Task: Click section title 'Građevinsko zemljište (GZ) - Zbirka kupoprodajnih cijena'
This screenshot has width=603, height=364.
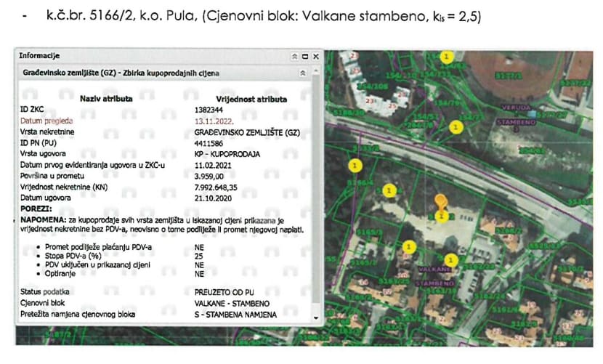Action: point(121,73)
